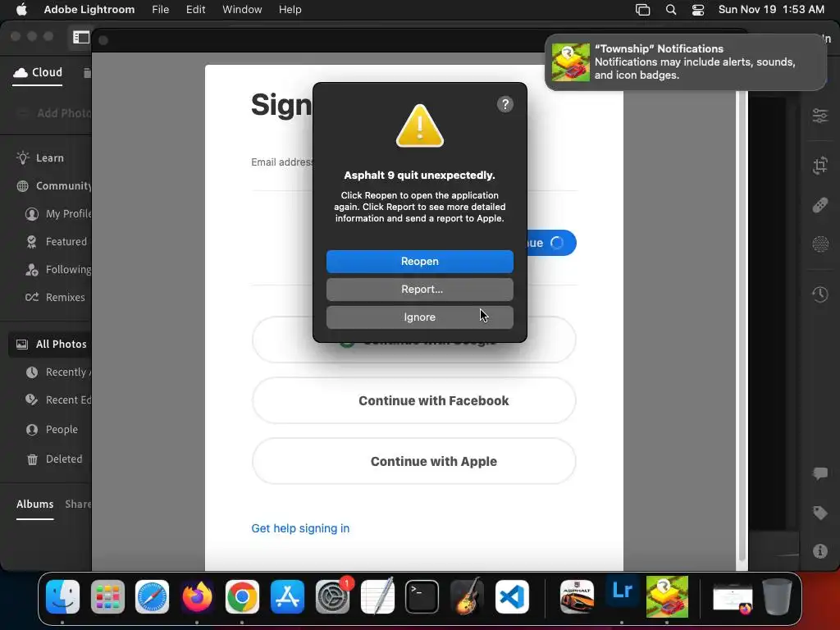Viewport: 840px width, 630px height.
Task: Open Control Center in menu bar
Action: [x=698, y=10]
